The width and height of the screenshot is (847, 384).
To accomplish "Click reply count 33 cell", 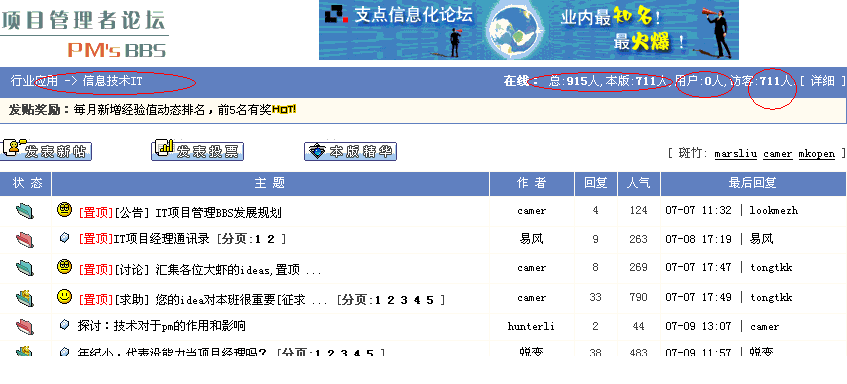I will 595,298.
